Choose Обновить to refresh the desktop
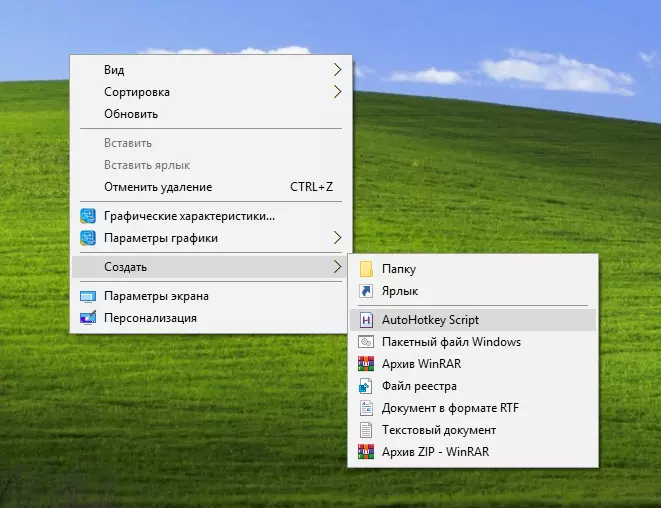661x508 pixels. 211,114
